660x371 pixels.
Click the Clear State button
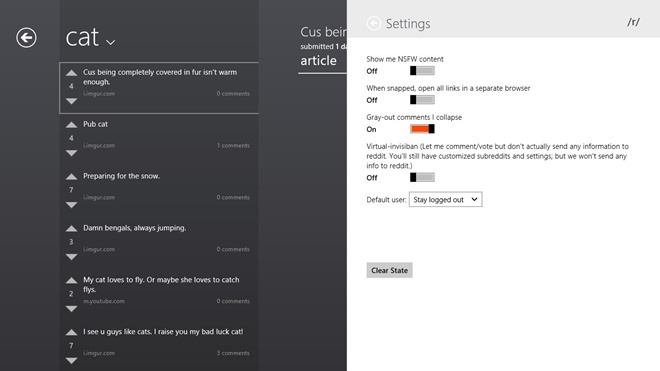point(389,270)
